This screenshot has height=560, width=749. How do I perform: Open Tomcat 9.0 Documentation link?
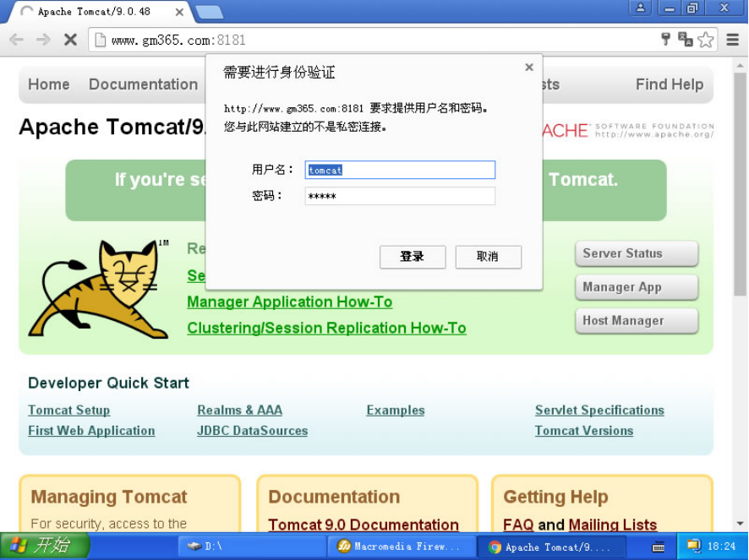(364, 525)
